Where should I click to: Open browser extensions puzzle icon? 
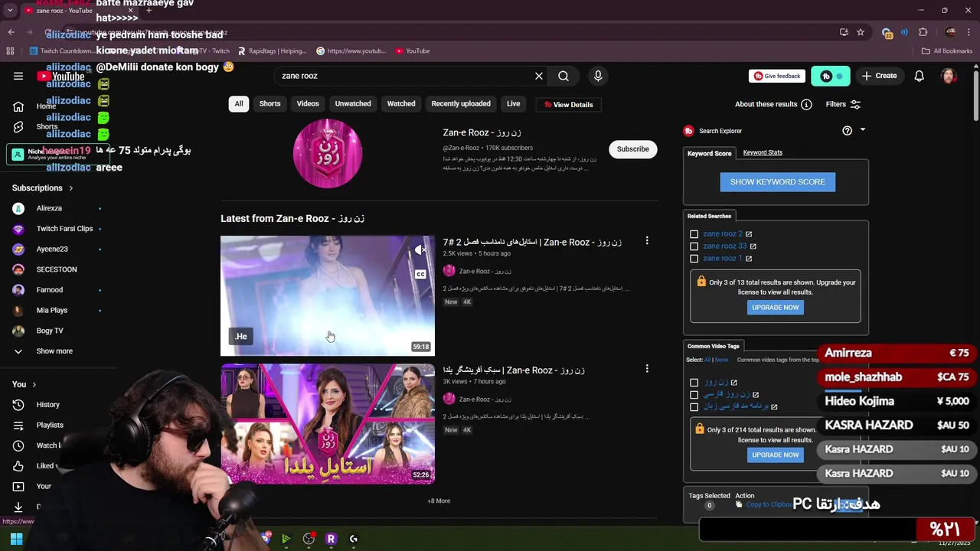point(923,32)
